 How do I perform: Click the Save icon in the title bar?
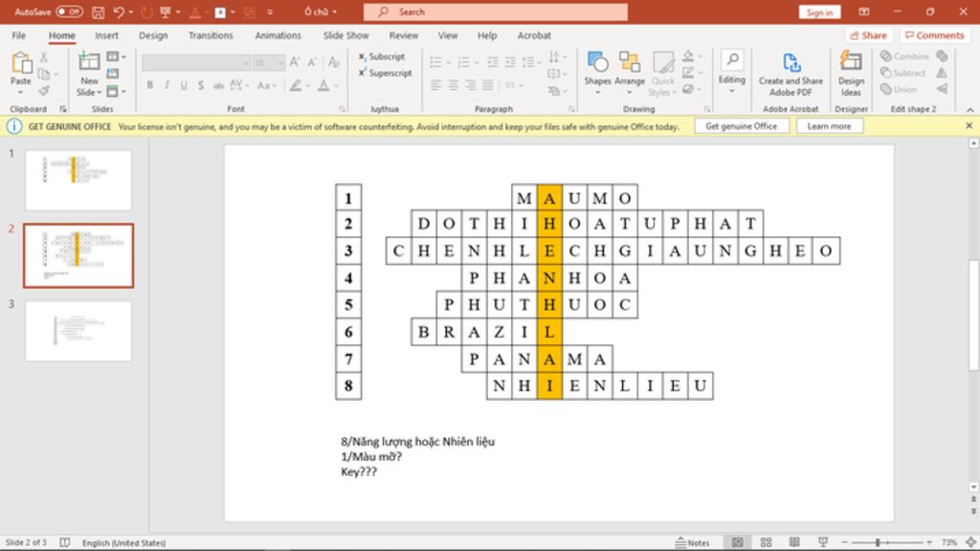[x=98, y=11]
